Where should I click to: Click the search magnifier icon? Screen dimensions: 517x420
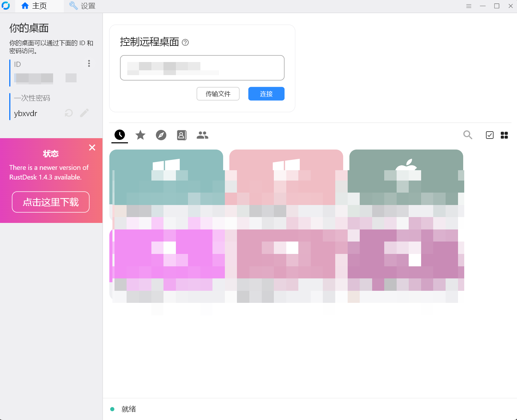(x=468, y=135)
